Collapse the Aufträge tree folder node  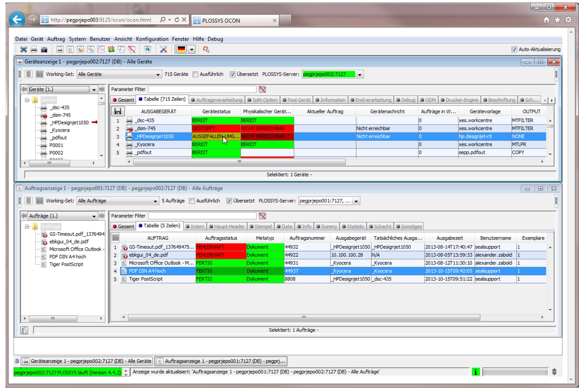click(27, 227)
